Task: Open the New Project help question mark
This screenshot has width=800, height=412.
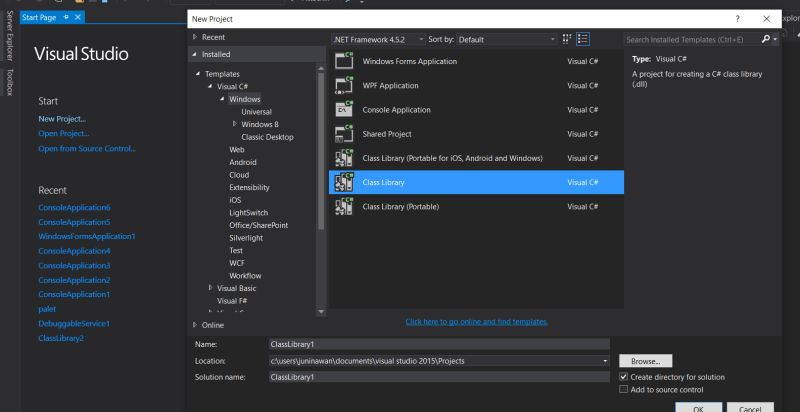Action: point(737,19)
